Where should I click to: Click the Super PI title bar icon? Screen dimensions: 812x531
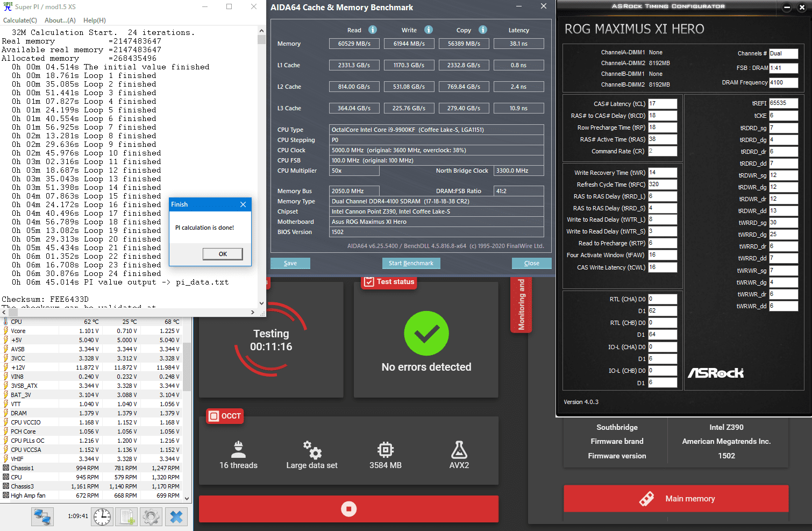pos(8,6)
